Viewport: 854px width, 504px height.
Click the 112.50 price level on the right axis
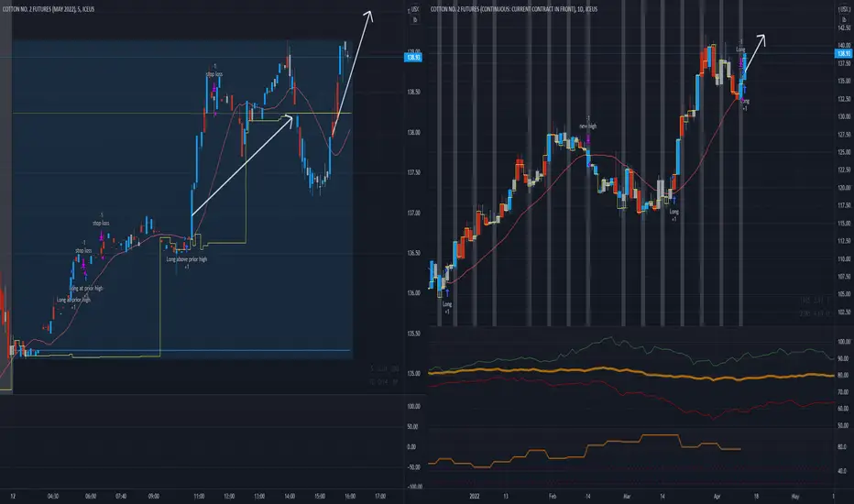(x=844, y=241)
